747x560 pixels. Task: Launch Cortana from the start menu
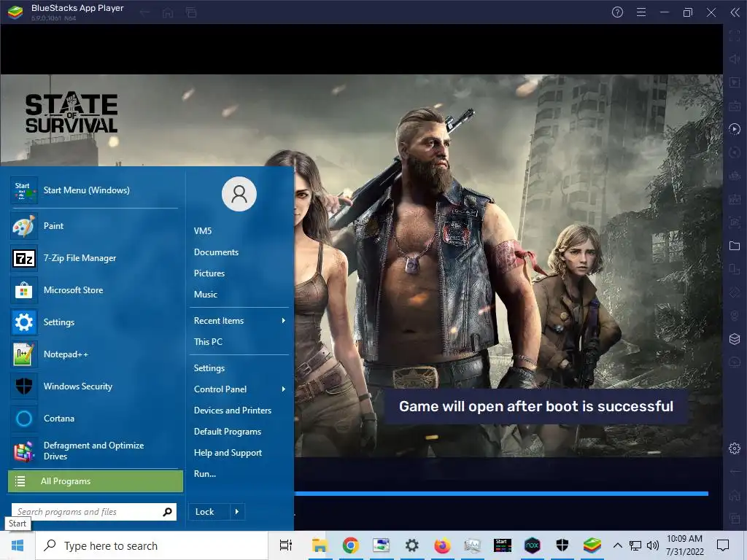[x=94, y=419]
